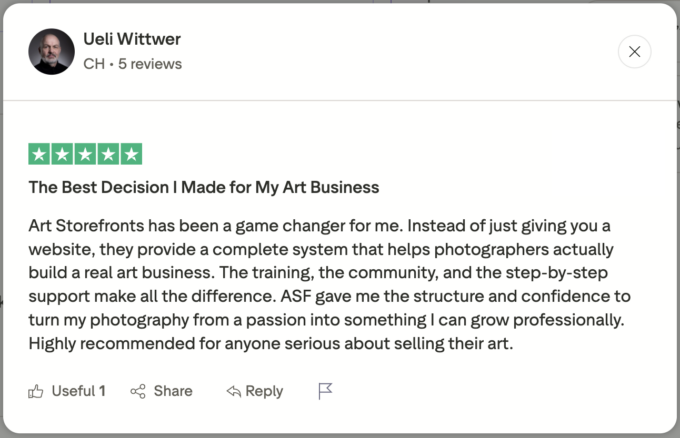
Task: Click the Reply arrow icon
Action: (x=233, y=391)
